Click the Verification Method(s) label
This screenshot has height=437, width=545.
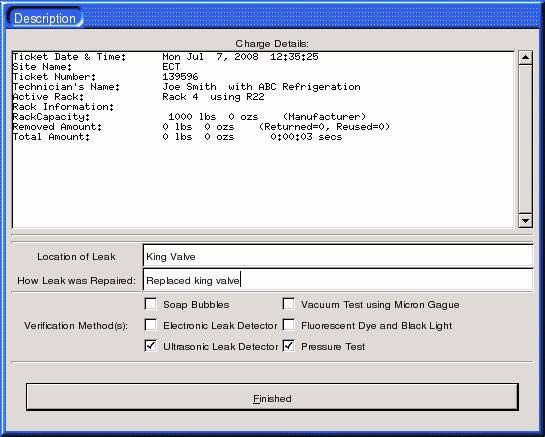pos(76,326)
